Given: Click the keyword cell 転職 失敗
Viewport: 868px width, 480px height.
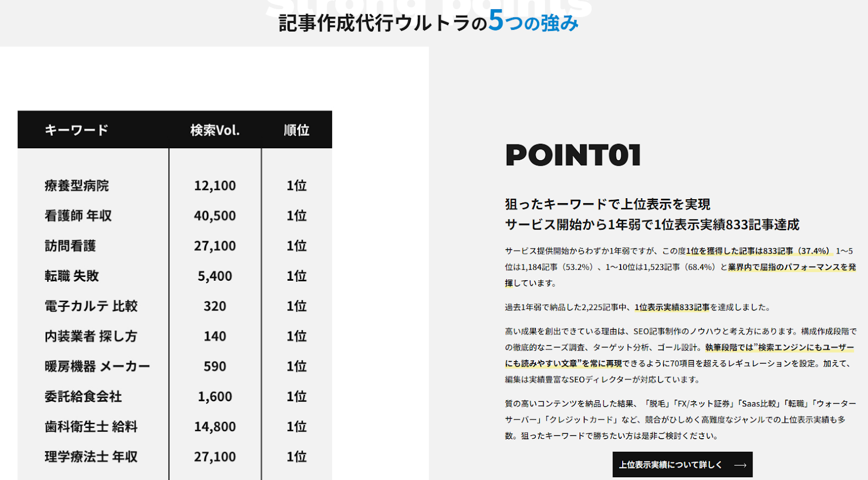Looking at the screenshot, I should coord(72,276).
